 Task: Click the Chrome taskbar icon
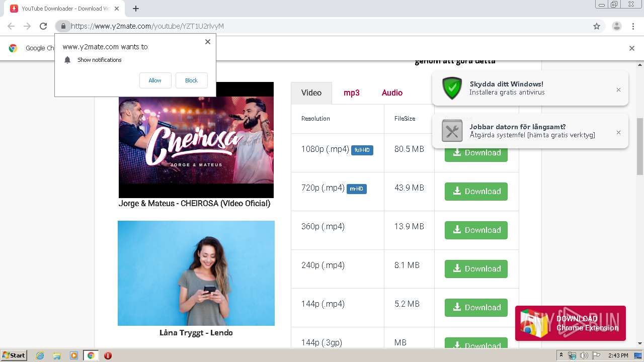tap(91, 355)
